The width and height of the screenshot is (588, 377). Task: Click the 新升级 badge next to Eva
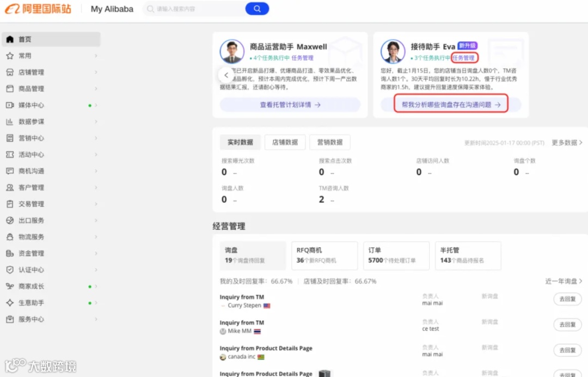[467, 46]
